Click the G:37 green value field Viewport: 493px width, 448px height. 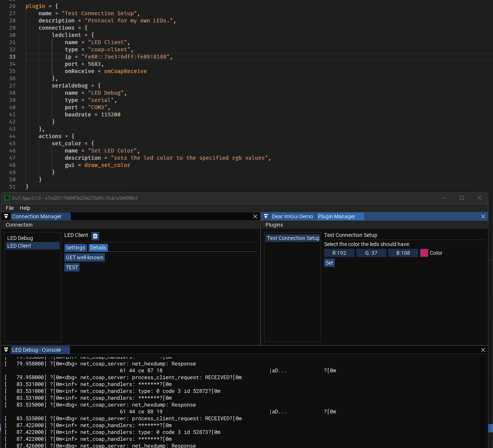click(x=371, y=253)
